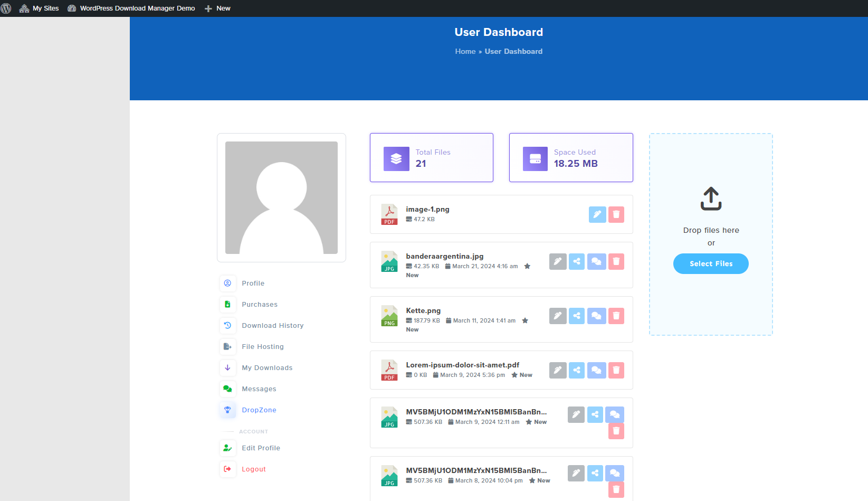Open the Purchases sidebar item
This screenshot has width=868, height=501.
pyautogui.click(x=259, y=305)
